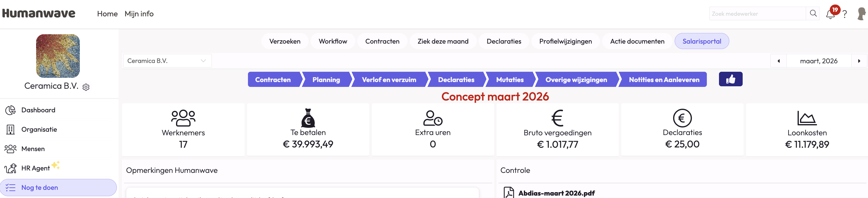Select the Ziek deze maand tab
Image resolution: width=868 pixels, height=198 pixels.
coord(443,41)
